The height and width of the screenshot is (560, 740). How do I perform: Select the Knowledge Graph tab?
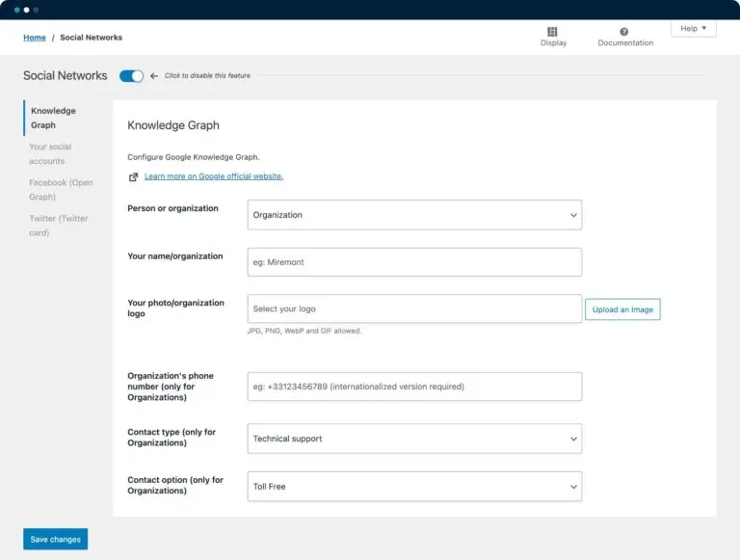tap(53, 118)
